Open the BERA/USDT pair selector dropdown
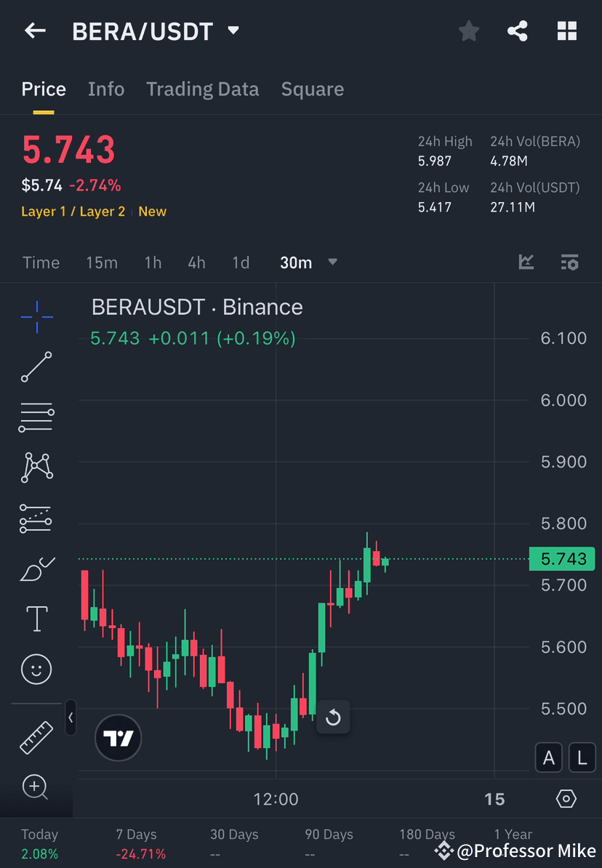Screen dimensions: 602x868 tap(233, 31)
